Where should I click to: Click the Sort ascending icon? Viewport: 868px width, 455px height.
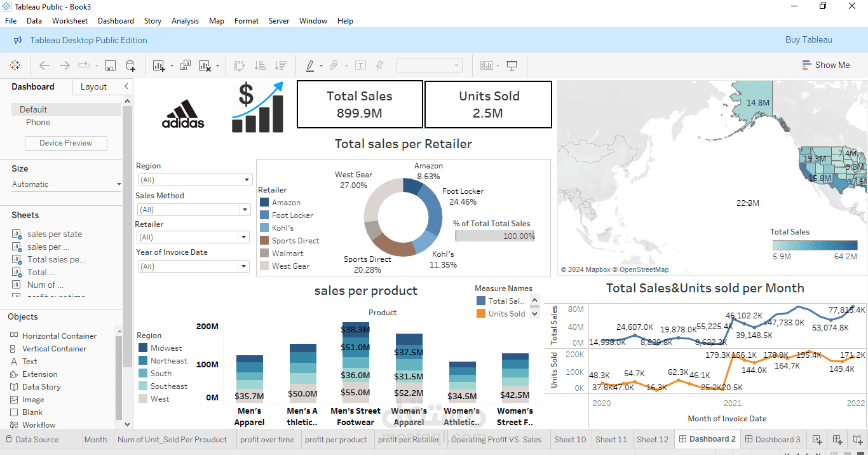260,65
